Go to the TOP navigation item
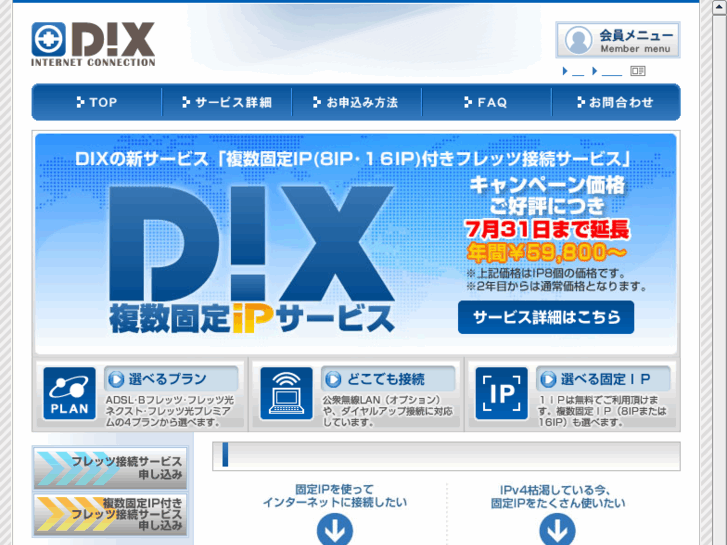The height and width of the screenshot is (545, 727). click(x=97, y=102)
